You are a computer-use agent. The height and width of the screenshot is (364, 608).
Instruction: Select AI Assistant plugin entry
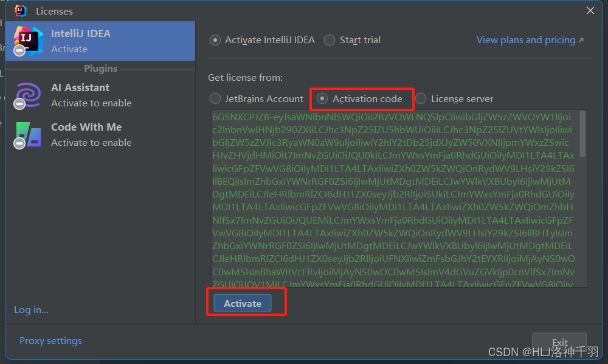(100, 95)
